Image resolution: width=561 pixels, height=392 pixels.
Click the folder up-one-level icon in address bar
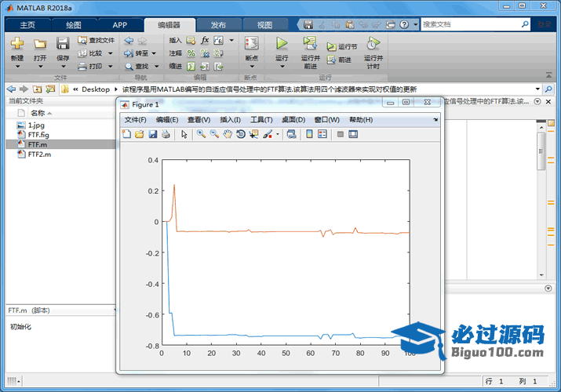[x=37, y=89]
